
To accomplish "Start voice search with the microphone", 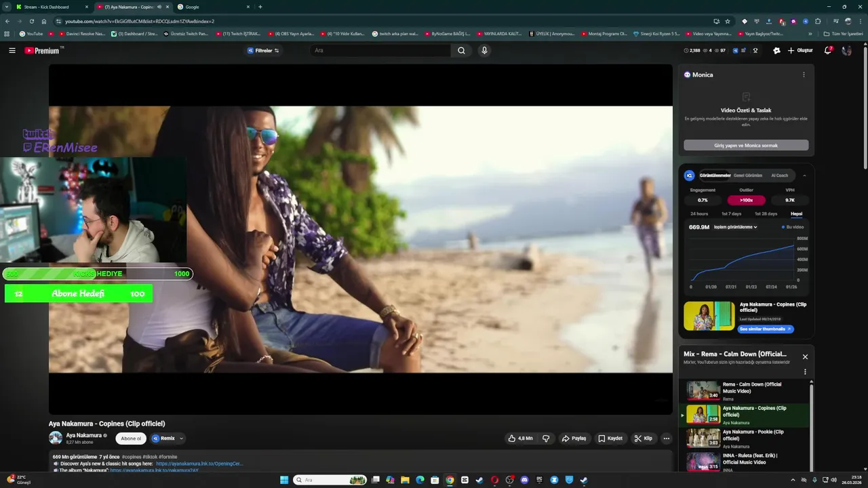I will (x=484, y=51).
